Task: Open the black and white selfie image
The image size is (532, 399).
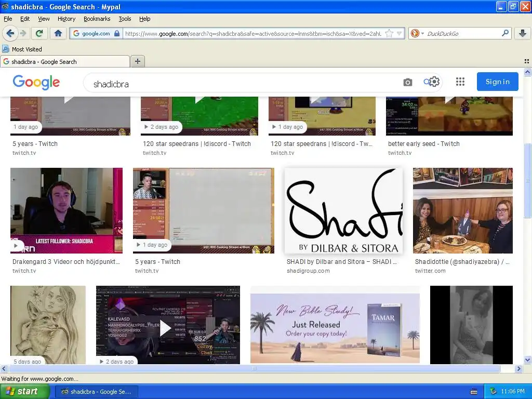Action: coord(471,325)
